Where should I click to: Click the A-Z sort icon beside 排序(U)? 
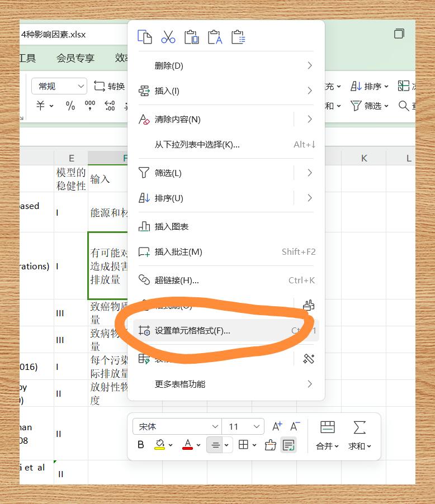pos(144,198)
